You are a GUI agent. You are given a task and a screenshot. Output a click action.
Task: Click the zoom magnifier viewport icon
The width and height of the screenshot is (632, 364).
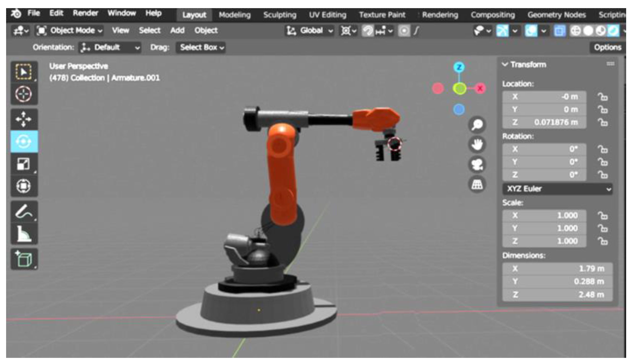point(477,125)
